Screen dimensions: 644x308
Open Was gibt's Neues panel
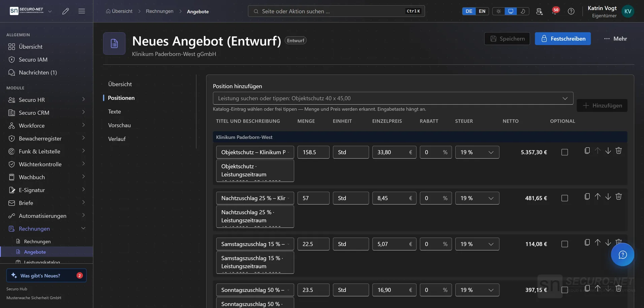[x=46, y=276]
